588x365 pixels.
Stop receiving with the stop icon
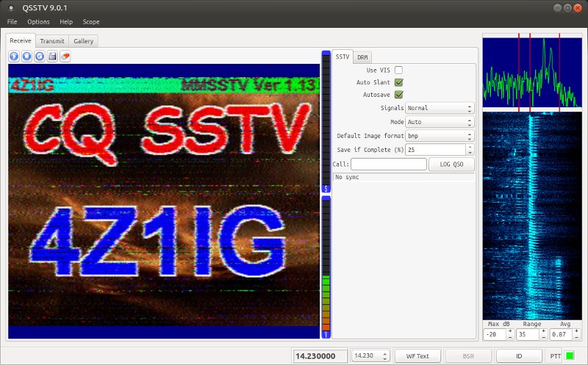pos(27,57)
